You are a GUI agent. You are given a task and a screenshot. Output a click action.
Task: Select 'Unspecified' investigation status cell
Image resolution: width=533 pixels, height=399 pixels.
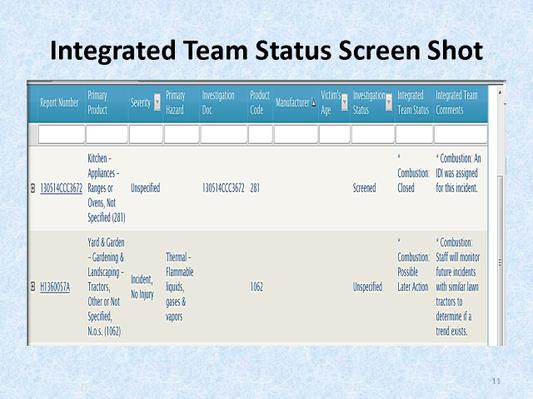pyautogui.click(x=367, y=287)
